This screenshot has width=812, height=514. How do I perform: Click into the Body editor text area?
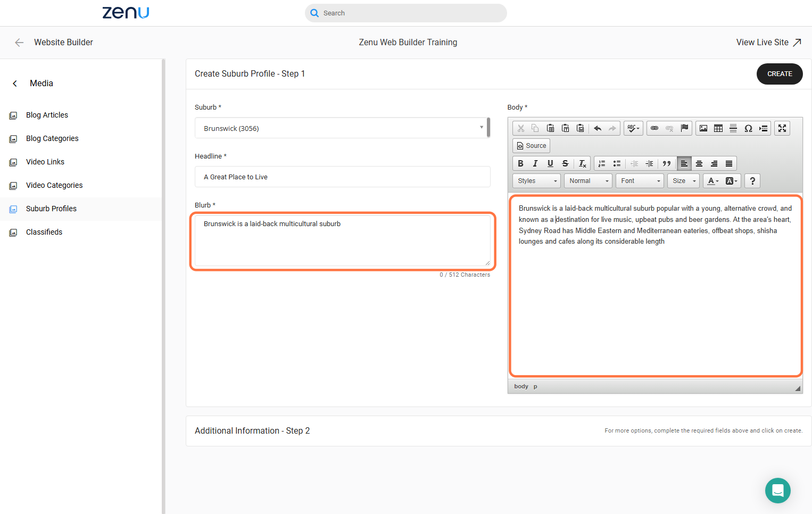point(656,286)
